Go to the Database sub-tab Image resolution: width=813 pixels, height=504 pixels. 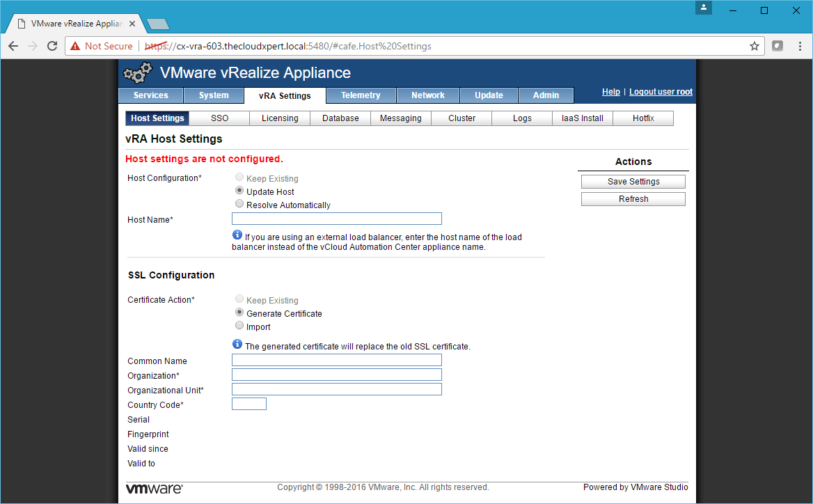point(340,118)
